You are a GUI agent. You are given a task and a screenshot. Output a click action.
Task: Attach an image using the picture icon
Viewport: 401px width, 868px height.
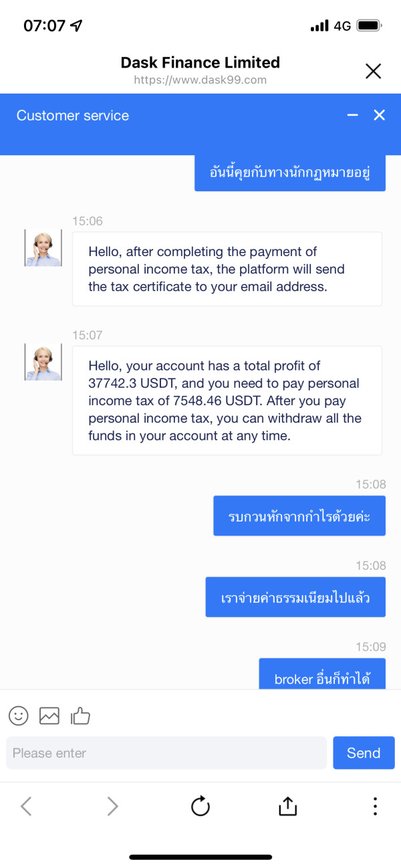pos(49,716)
